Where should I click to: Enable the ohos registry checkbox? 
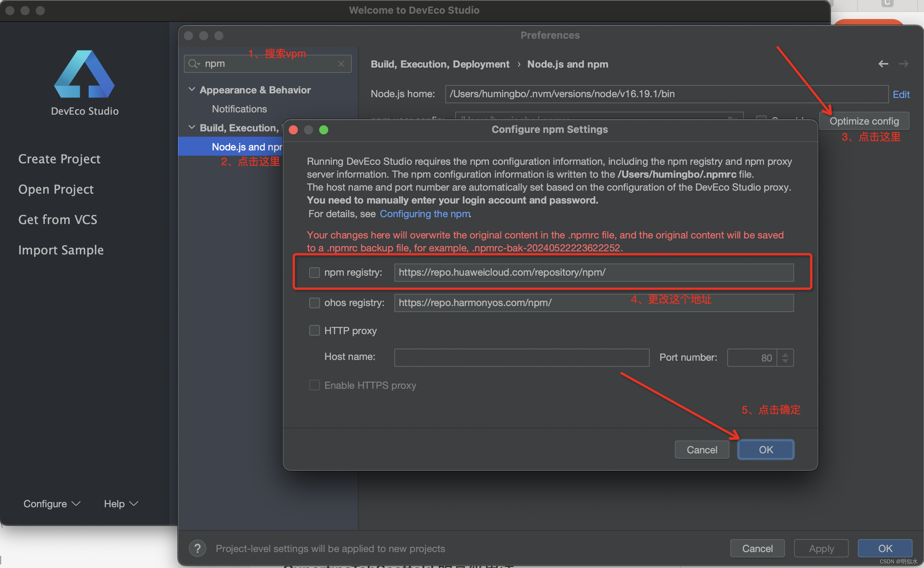[315, 303]
